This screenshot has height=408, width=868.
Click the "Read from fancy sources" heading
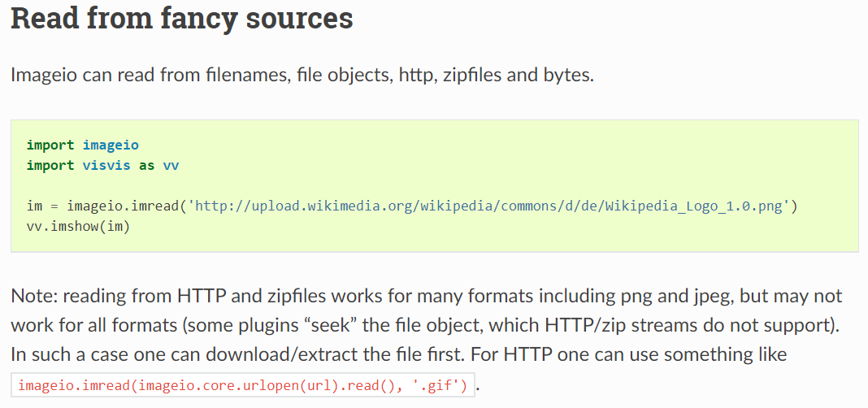pyautogui.click(x=182, y=18)
